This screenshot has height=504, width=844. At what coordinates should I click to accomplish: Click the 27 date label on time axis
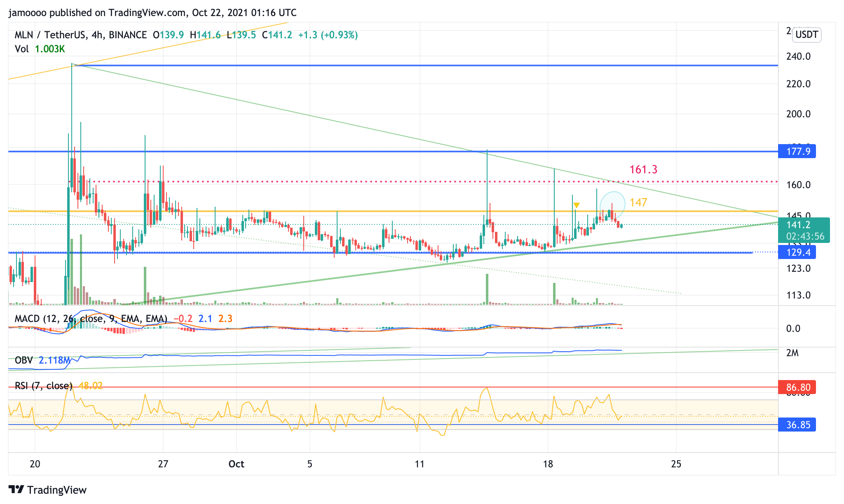(163, 464)
